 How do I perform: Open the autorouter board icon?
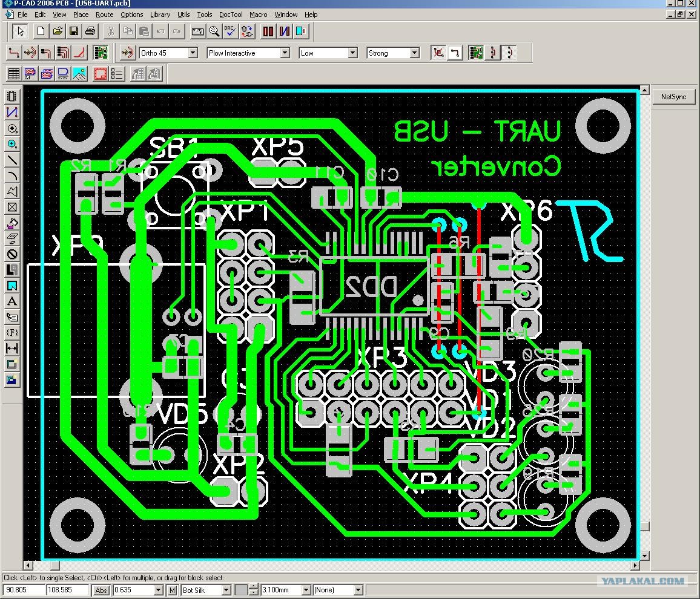click(x=101, y=53)
